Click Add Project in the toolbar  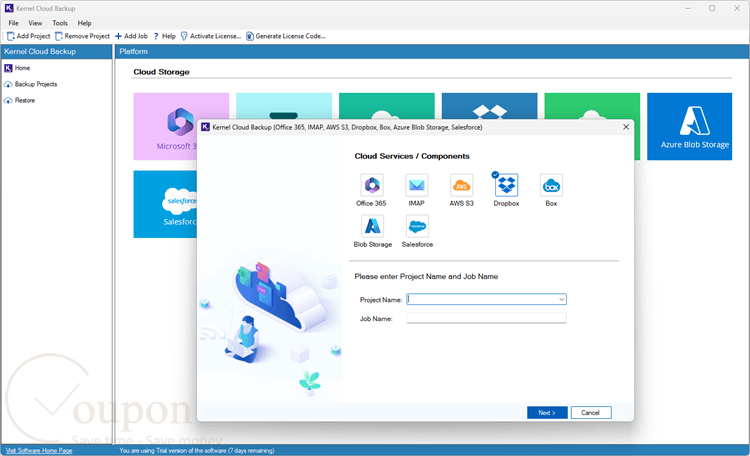point(28,36)
